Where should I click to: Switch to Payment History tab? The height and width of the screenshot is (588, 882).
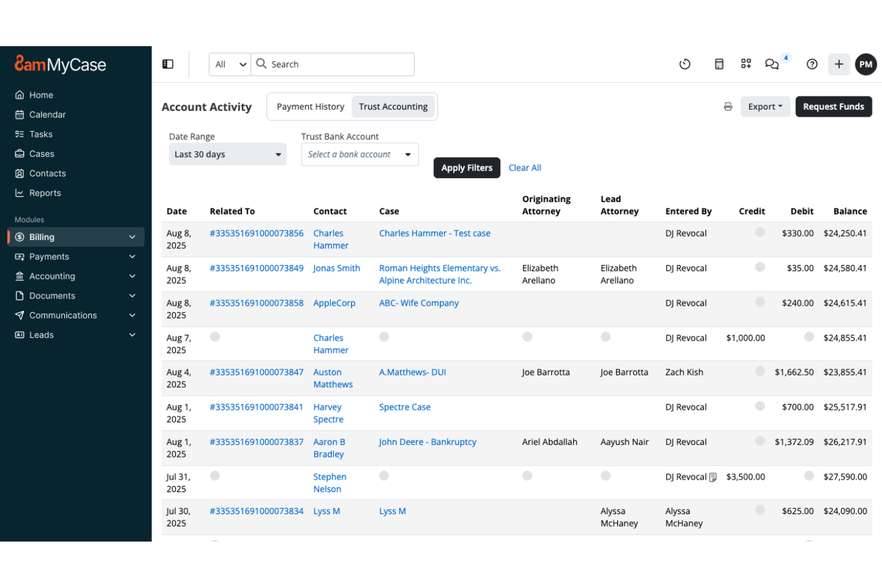tap(310, 107)
